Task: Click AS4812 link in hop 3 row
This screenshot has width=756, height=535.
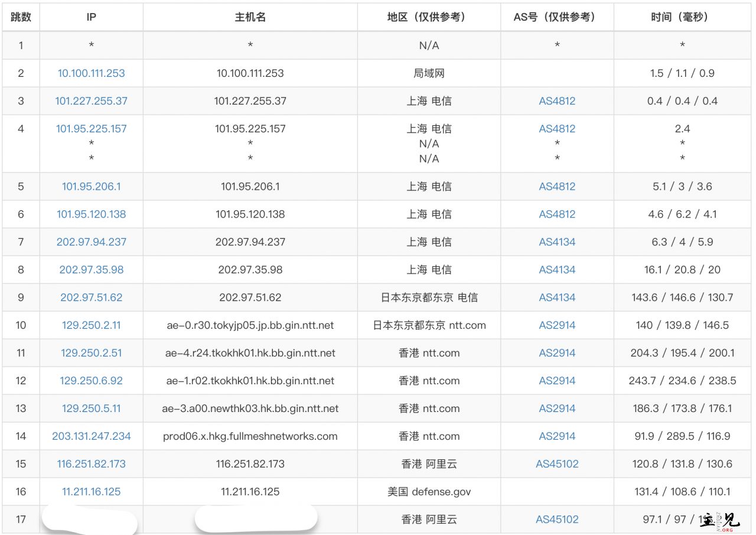Action: point(557,101)
